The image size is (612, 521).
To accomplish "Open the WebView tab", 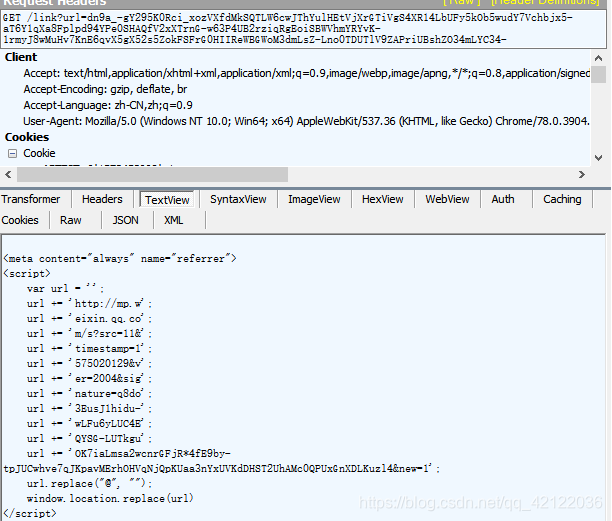I will point(447,199).
